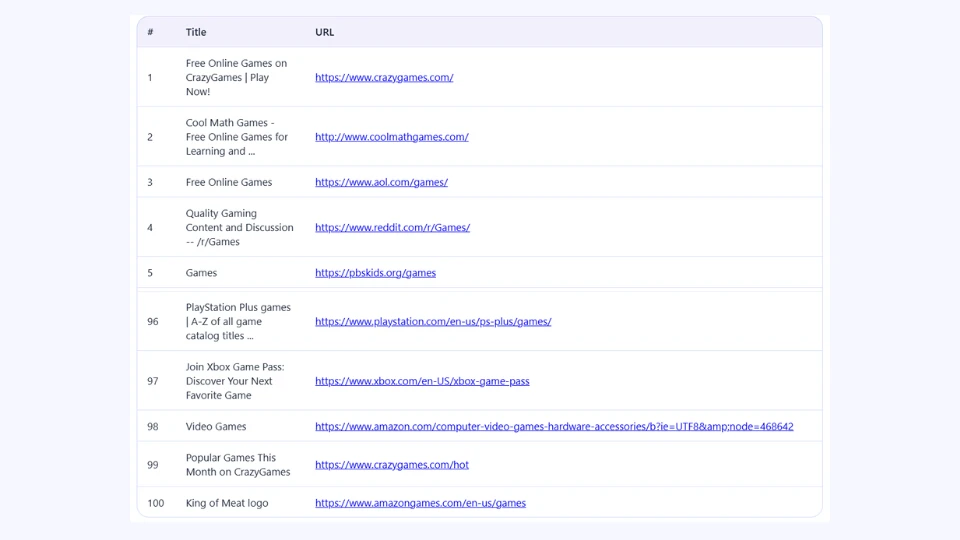Click the row number 96 cell
The height and width of the screenshot is (540, 960).
(x=153, y=322)
